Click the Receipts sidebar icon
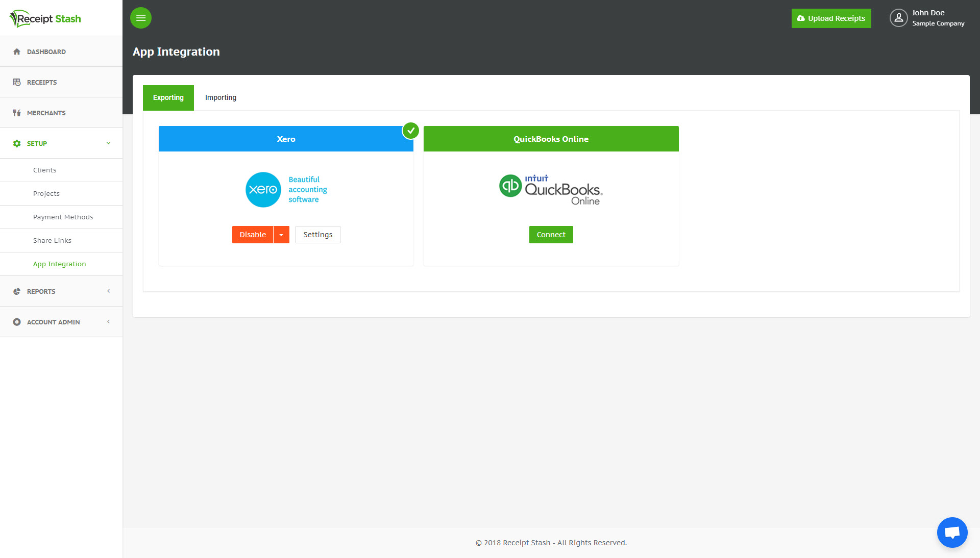This screenshot has height=558, width=980. tap(17, 82)
